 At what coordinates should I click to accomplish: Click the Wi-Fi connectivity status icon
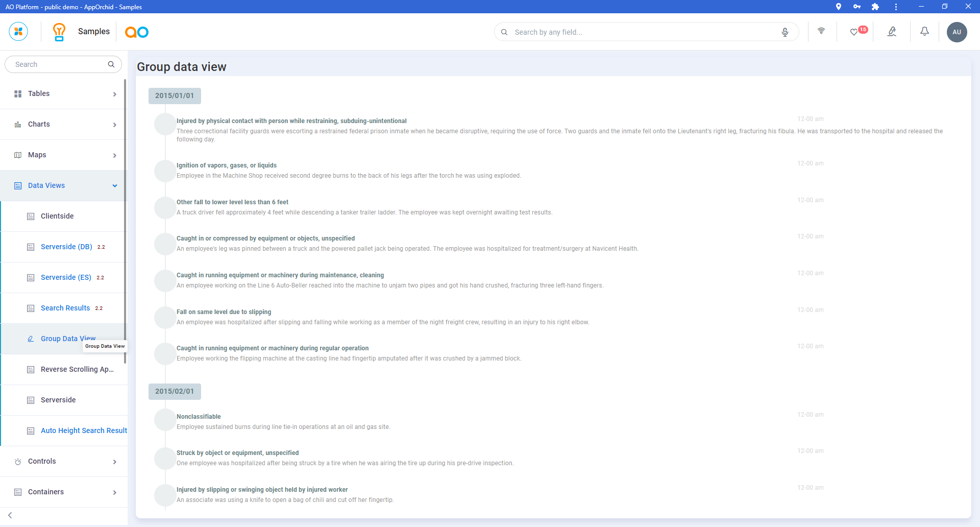tap(821, 31)
